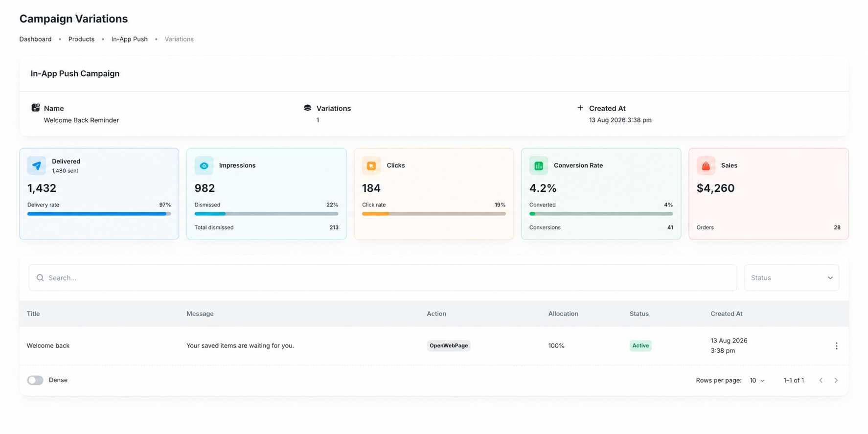Click the Variations layers icon
868x434 pixels.
point(307,108)
